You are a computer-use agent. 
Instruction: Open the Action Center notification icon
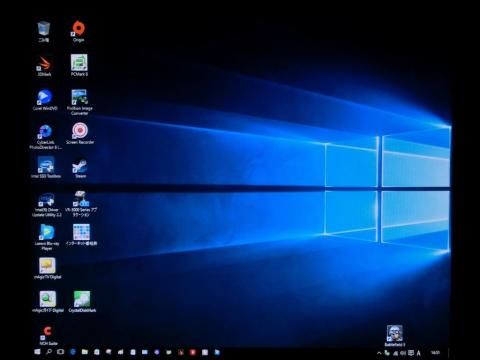pos(411,353)
